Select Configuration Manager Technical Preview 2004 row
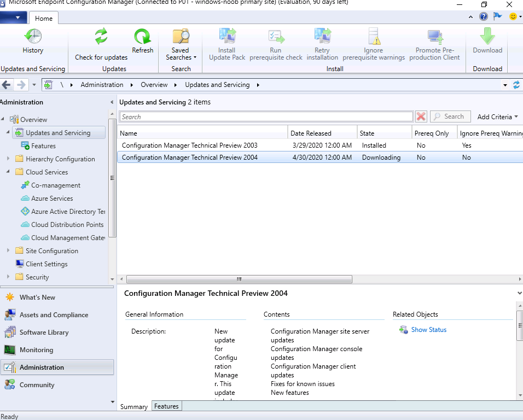This screenshot has width=523, height=420. pyautogui.click(x=320, y=157)
